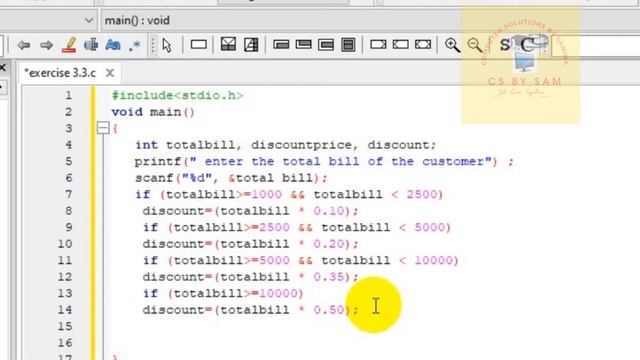Screen dimensions: 640x360
Task: Click 'discount=(totalbill * 0.20);' on line 10
Action: [x=250, y=244]
